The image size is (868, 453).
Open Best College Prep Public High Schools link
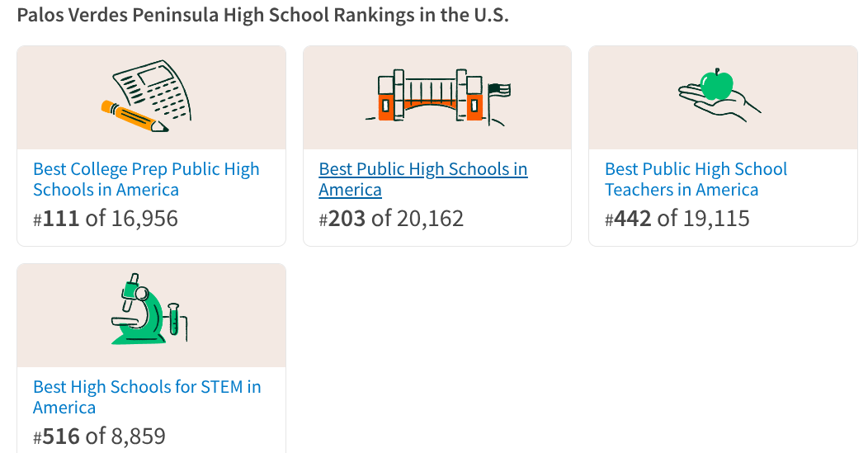(146, 179)
